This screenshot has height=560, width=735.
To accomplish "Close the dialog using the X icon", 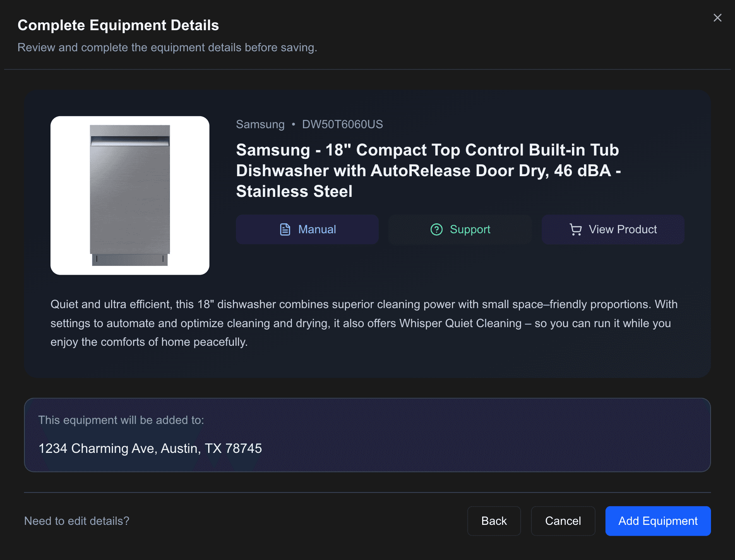I will click(717, 18).
